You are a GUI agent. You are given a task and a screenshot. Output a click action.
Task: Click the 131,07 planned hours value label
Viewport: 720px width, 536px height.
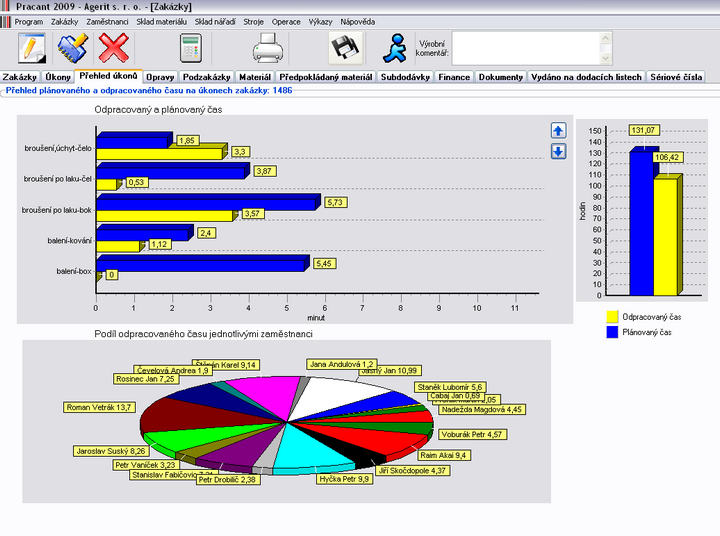[643, 130]
